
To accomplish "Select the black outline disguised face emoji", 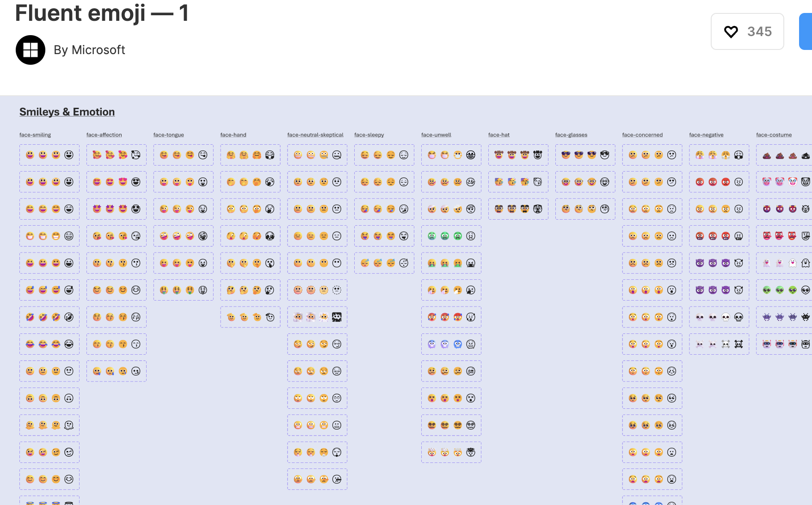I will coord(538,209).
